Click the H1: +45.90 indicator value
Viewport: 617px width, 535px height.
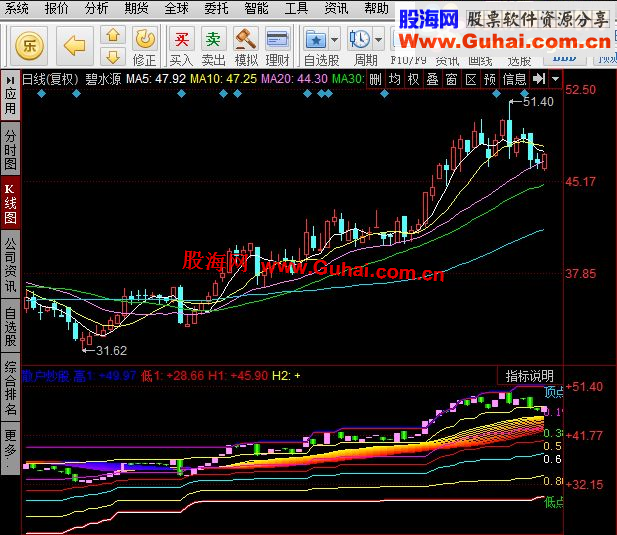pos(238,376)
